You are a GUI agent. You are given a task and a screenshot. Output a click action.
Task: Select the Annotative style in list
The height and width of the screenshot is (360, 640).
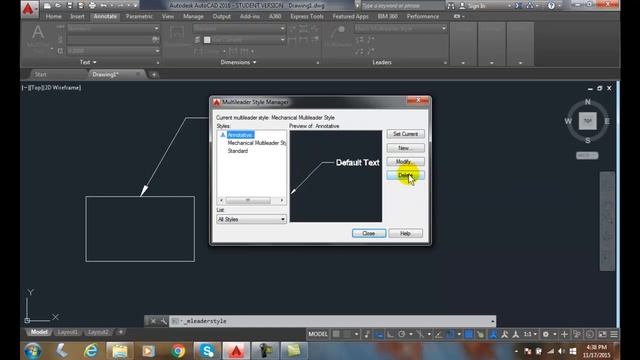tap(240, 135)
